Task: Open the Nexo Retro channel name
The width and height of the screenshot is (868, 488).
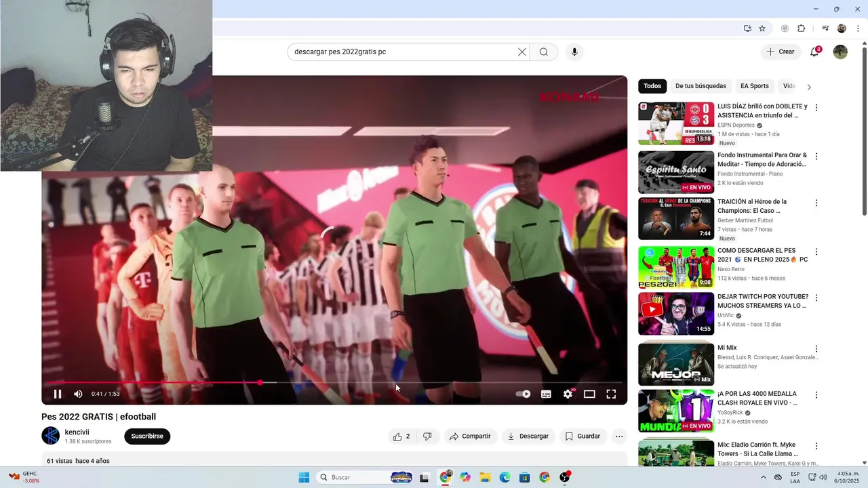Action: (731, 269)
